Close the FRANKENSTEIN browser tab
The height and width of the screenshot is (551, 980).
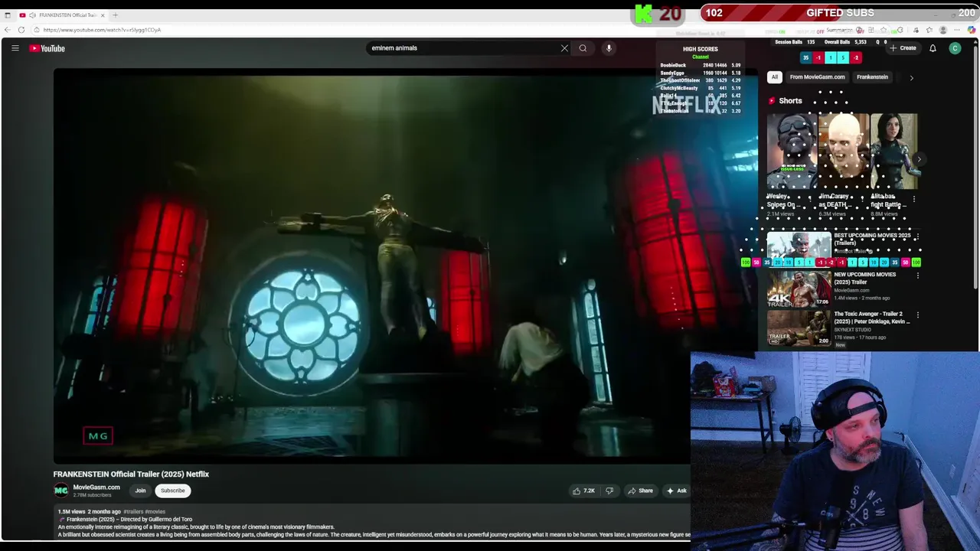click(103, 15)
